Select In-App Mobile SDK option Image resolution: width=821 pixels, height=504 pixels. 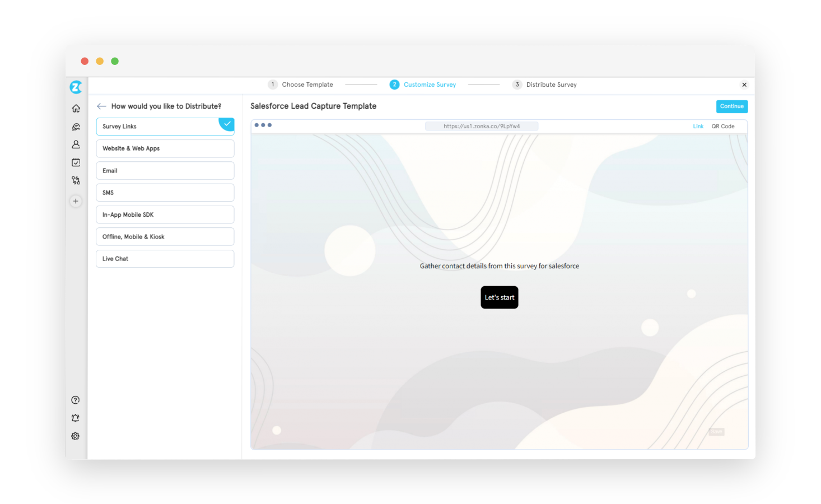point(165,214)
